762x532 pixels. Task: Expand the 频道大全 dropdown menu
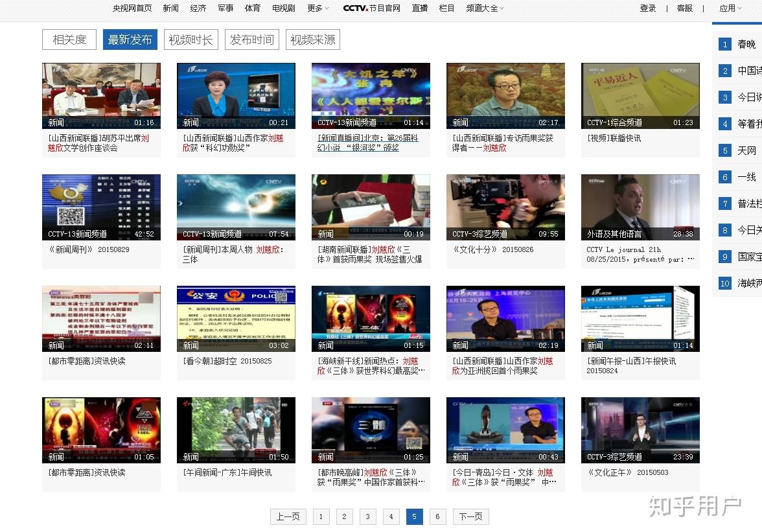click(485, 8)
